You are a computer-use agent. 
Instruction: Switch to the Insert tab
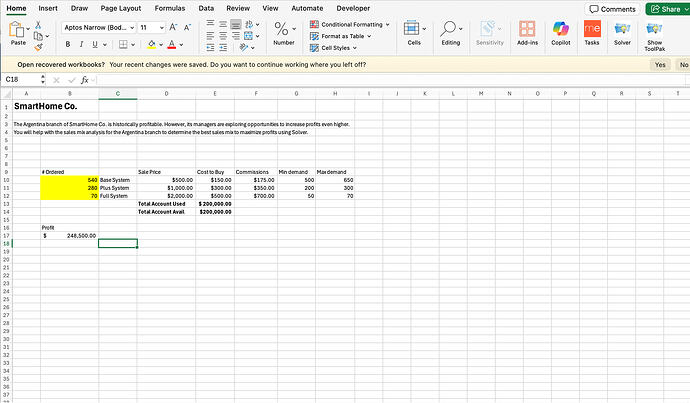(48, 8)
